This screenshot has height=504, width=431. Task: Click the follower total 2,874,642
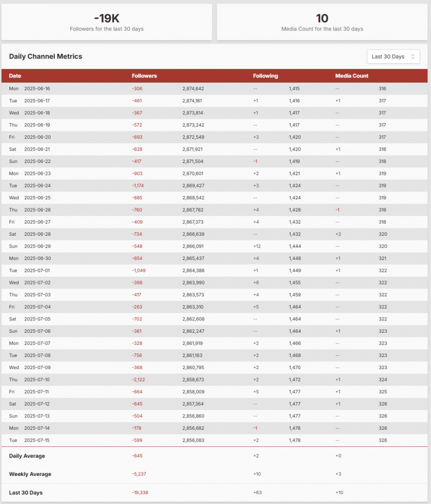[193, 89]
